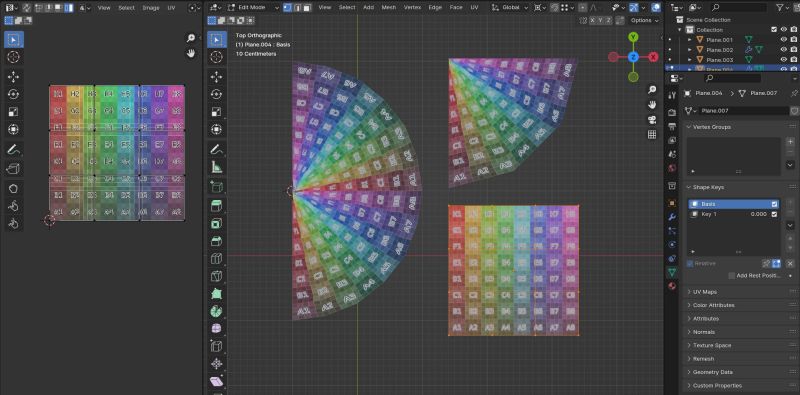
Task: Open the World properties tab
Action: click(x=672, y=168)
